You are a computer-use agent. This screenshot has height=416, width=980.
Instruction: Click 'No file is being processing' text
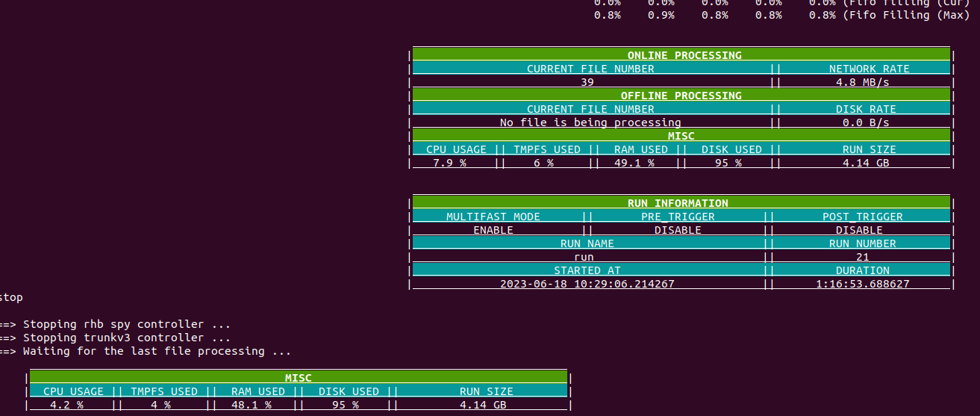[590, 122]
